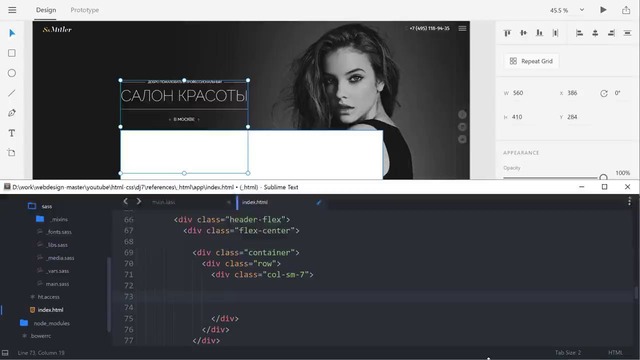Open Sublime tab options menu icon
This screenshot has width=640, height=360.
point(629,201)
